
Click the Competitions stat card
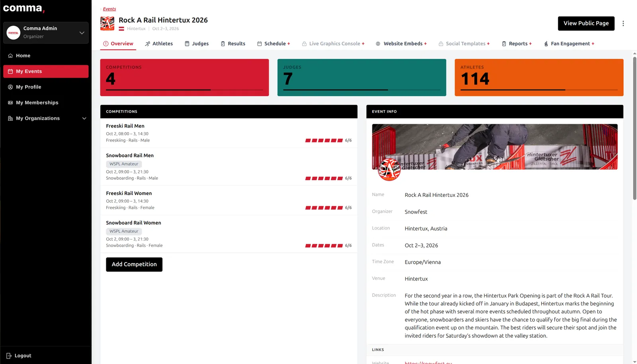184,78
